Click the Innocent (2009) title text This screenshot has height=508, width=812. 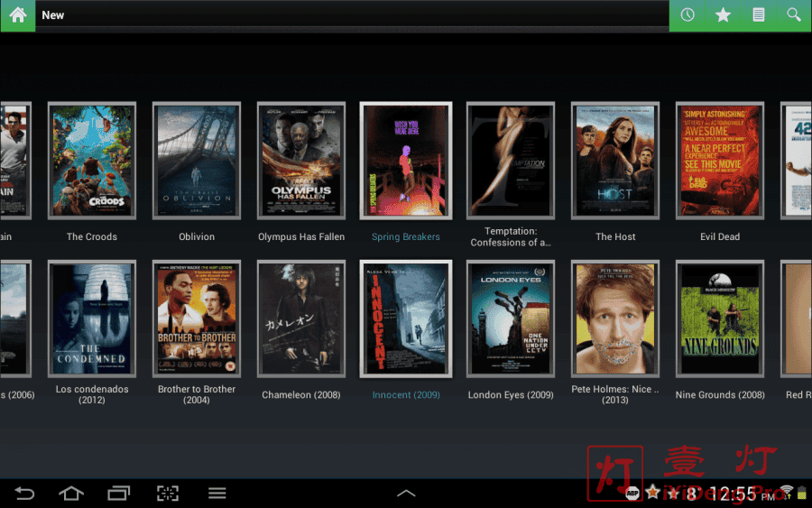tap(406, 395)
